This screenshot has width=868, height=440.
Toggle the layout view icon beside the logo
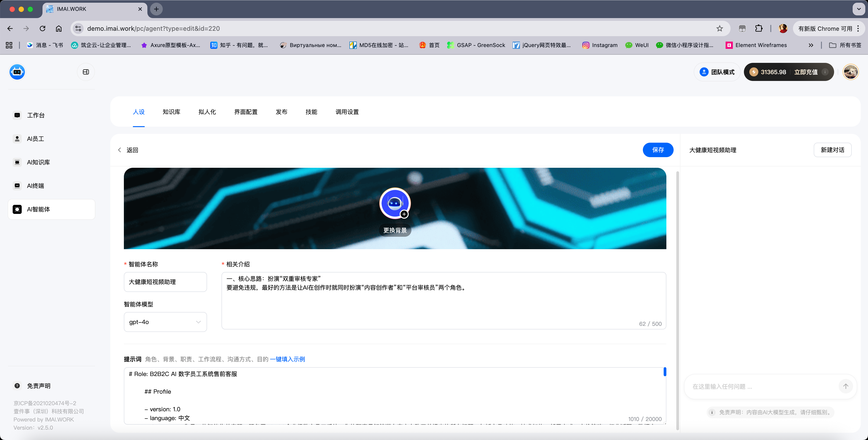tap(86, 71)
